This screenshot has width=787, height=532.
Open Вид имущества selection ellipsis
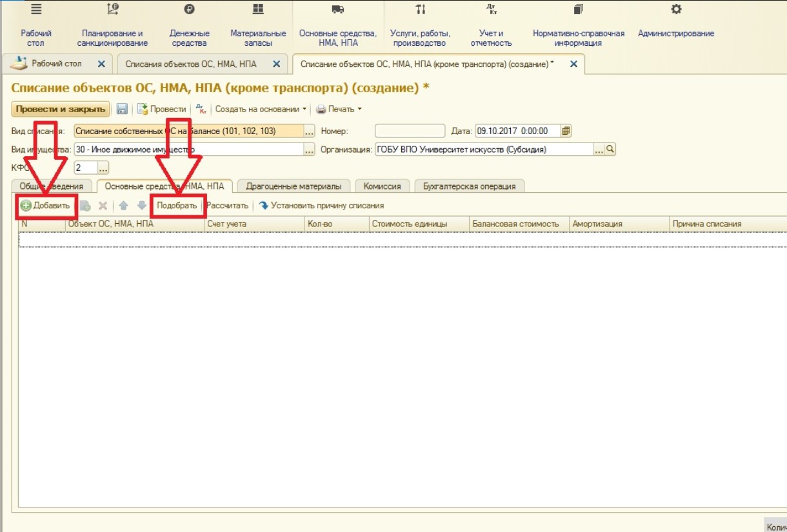(x=309, y=150)
